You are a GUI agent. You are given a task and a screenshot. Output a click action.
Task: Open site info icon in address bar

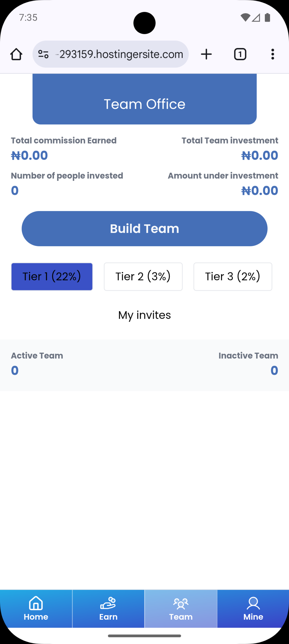coord(43,54)
